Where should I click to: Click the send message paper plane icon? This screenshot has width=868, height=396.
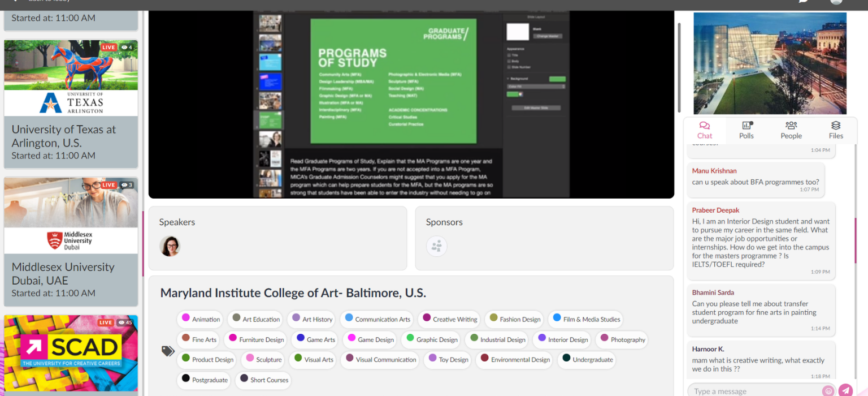click(845, 390)
